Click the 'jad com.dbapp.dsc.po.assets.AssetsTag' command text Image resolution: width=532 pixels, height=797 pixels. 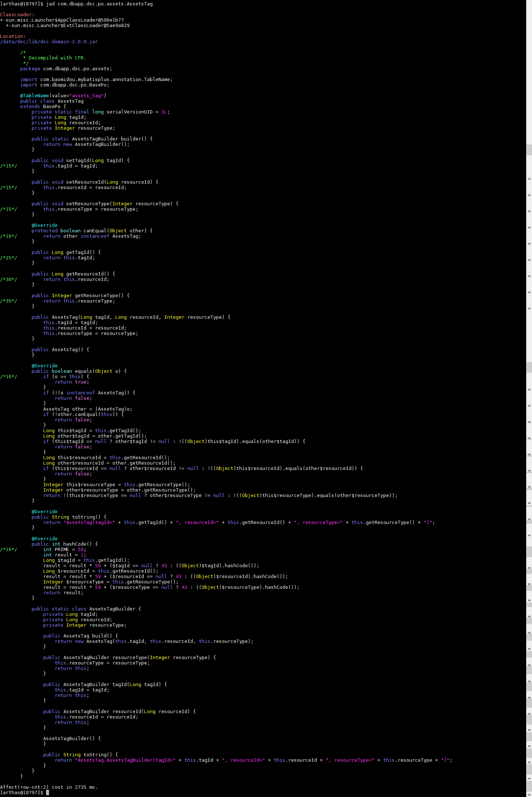(x=99, y=4)
